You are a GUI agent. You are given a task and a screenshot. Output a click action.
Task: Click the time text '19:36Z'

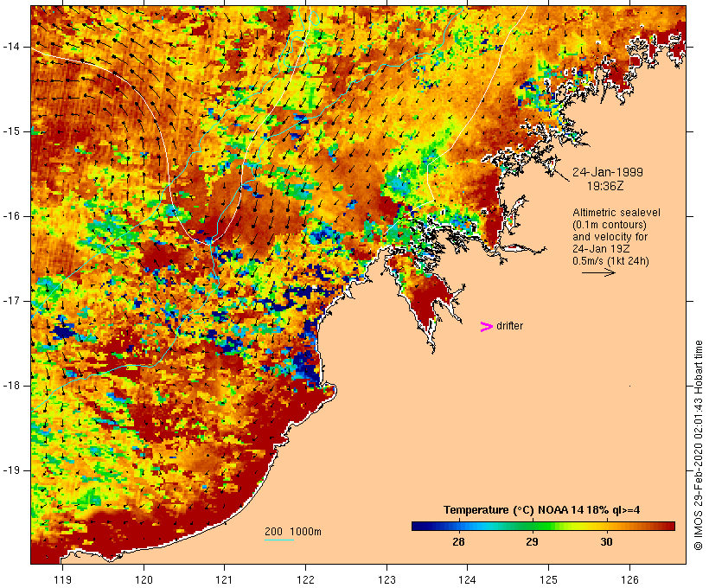605,186
